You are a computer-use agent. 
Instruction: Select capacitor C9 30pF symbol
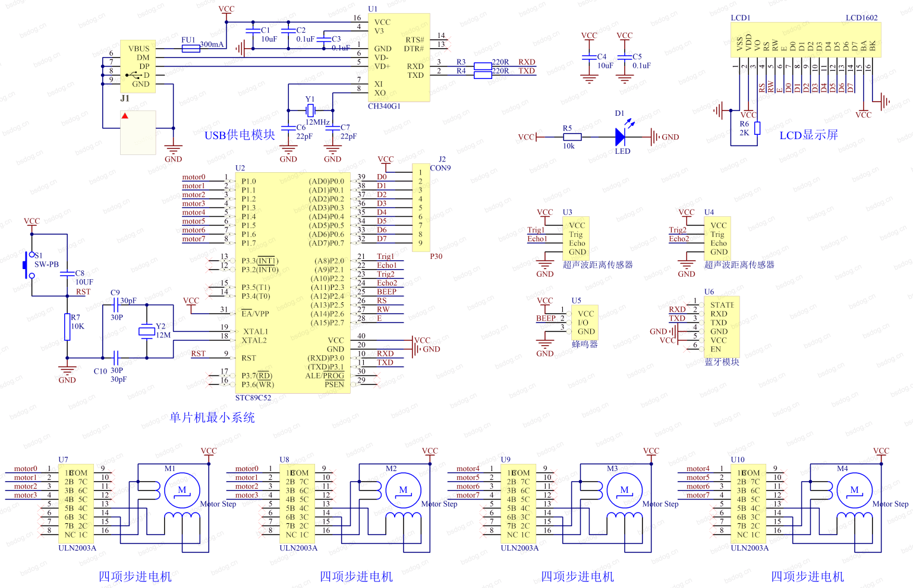(x=116, y=305)
